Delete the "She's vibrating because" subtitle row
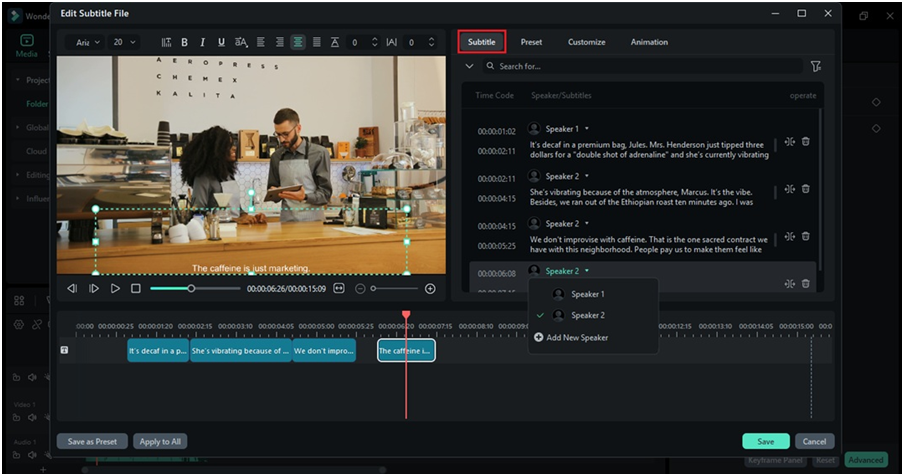This screenshot has height=476, width=904. [x=806, y=189]
